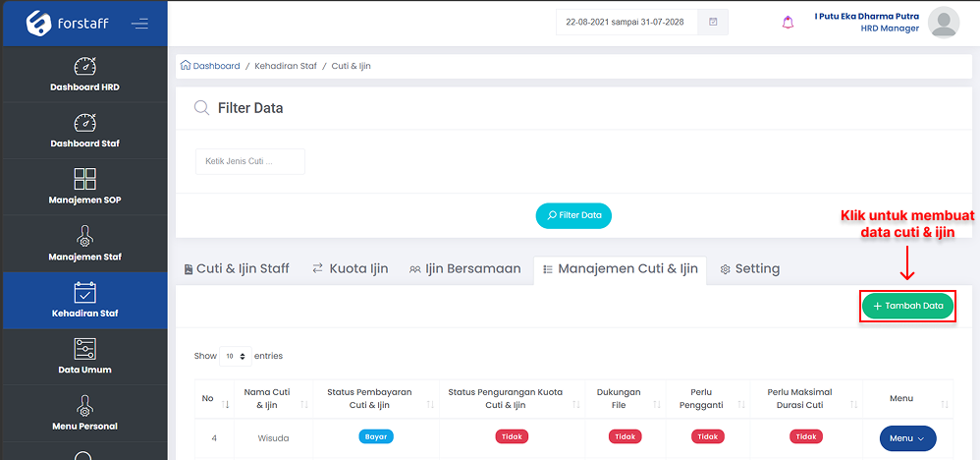The height and width of the screenshot is (460, 980).
Task: Open the Setting tab
Action: pos(750,269)
